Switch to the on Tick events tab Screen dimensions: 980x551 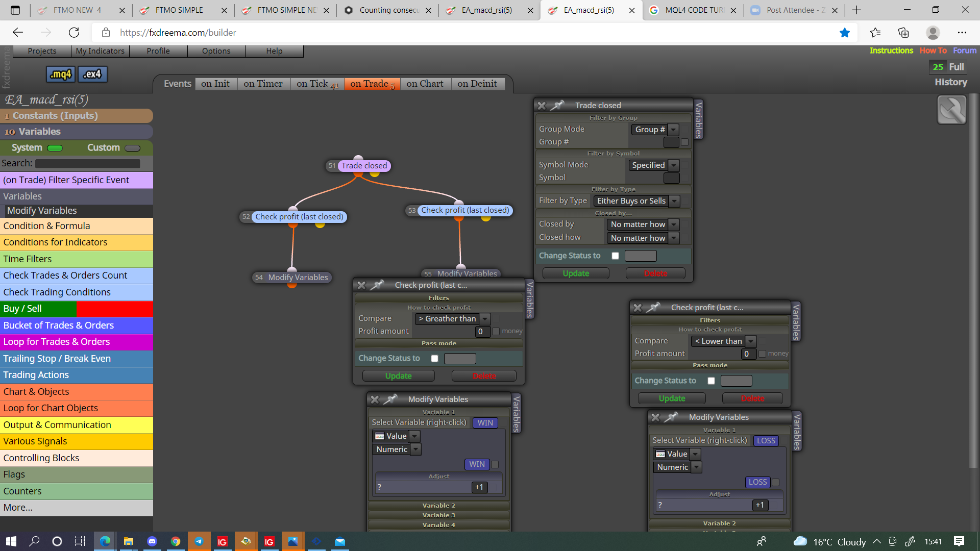(317, 84)
